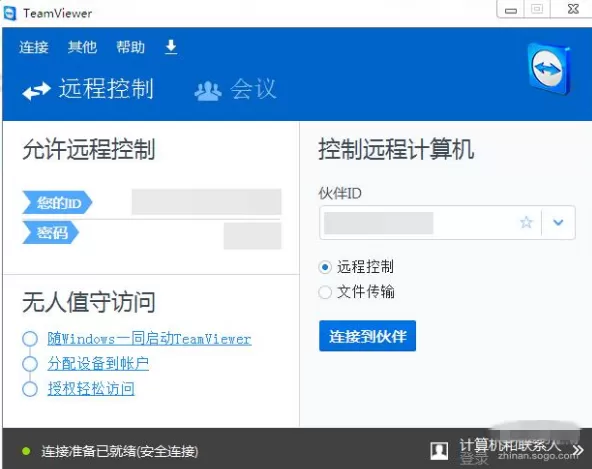The height and width of the screenshot is (469, 592).
Task: Click the download update arrow icon
Action: click(171, 47)
